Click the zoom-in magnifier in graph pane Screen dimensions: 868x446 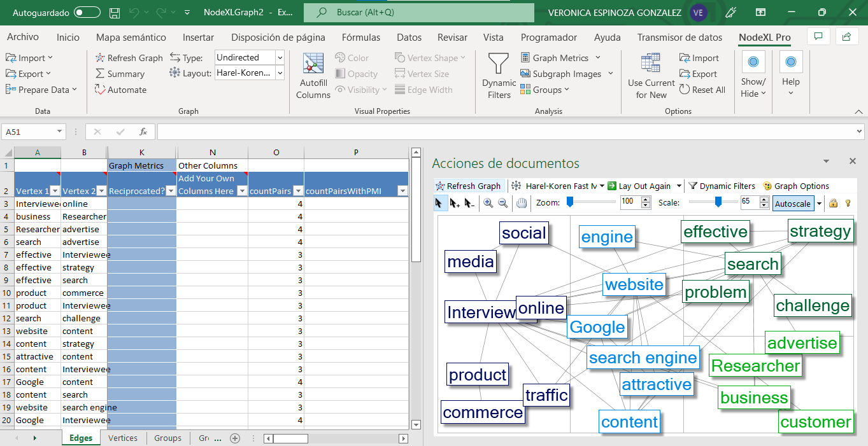click(x=488, y=204)
